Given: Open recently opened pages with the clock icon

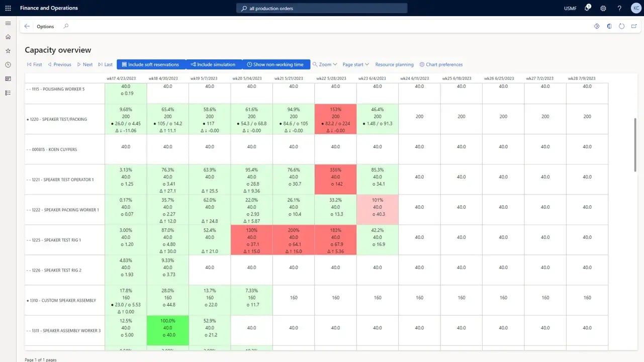Looking at the screenshot, I should pyautogui.click(x=8, y=64).
